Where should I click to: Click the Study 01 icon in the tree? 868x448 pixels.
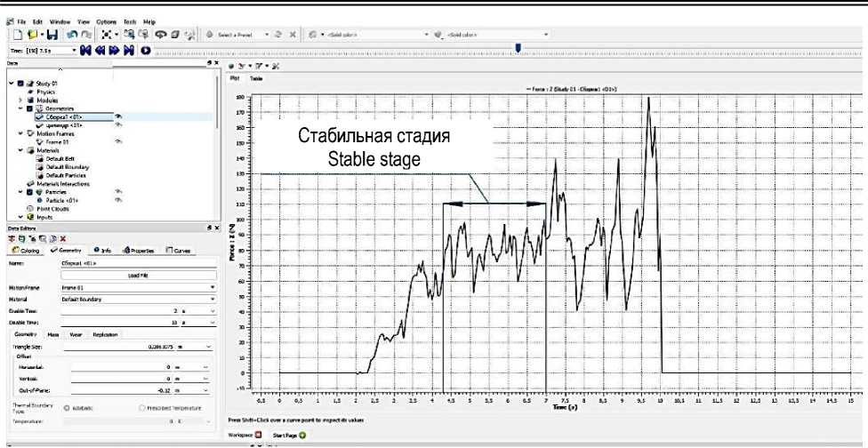(30, 83)
